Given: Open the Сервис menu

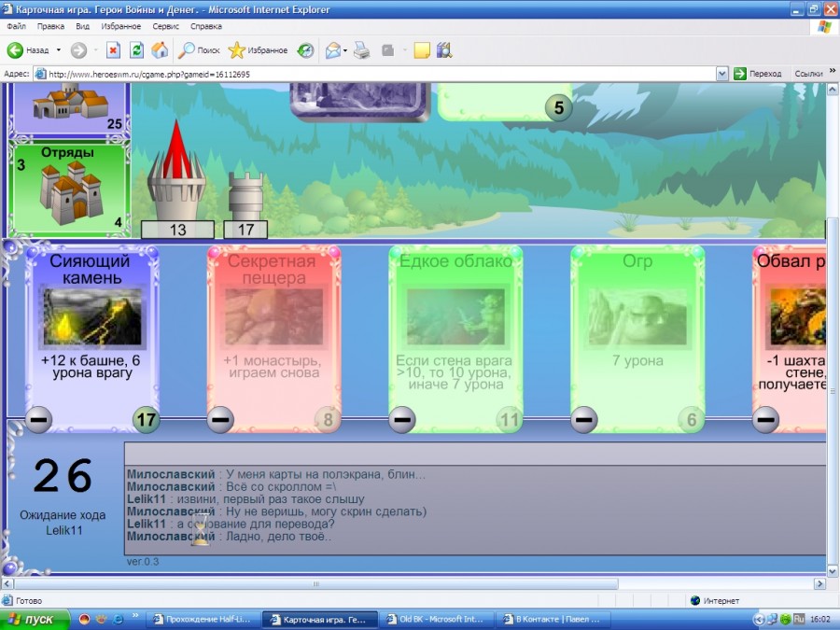Looking at the screenshot, I should click(165, 27).
